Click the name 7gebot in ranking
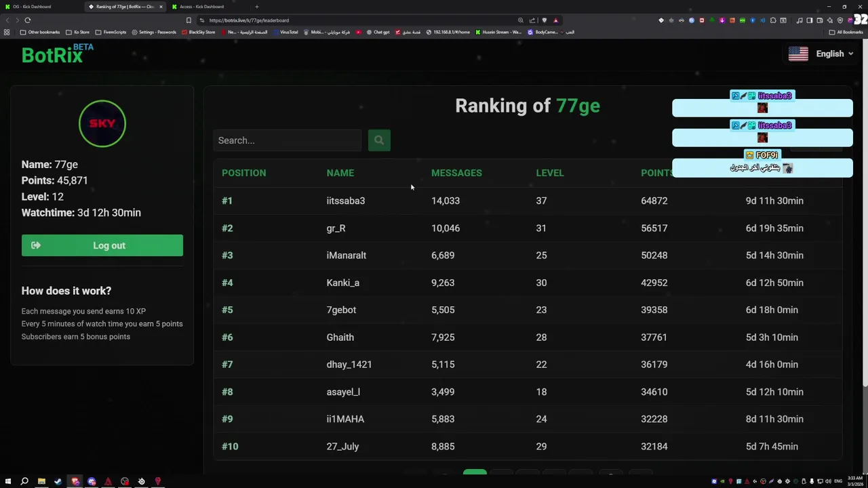Screen dimensions: 868x488 pos(341,310)
